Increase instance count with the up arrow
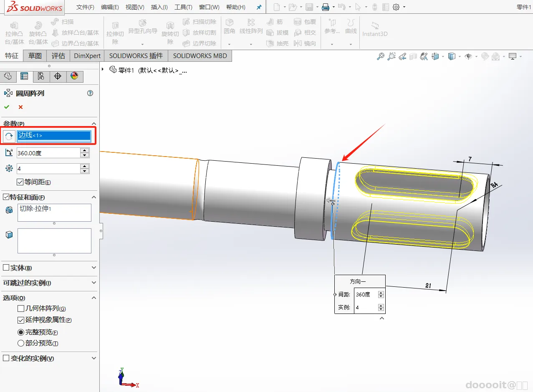 pos(85,166)
